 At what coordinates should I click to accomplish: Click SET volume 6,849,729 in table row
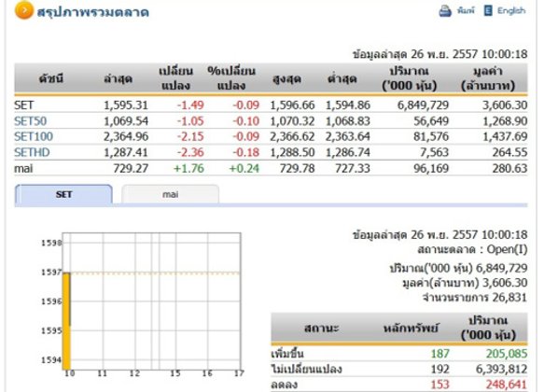[423, 105]
